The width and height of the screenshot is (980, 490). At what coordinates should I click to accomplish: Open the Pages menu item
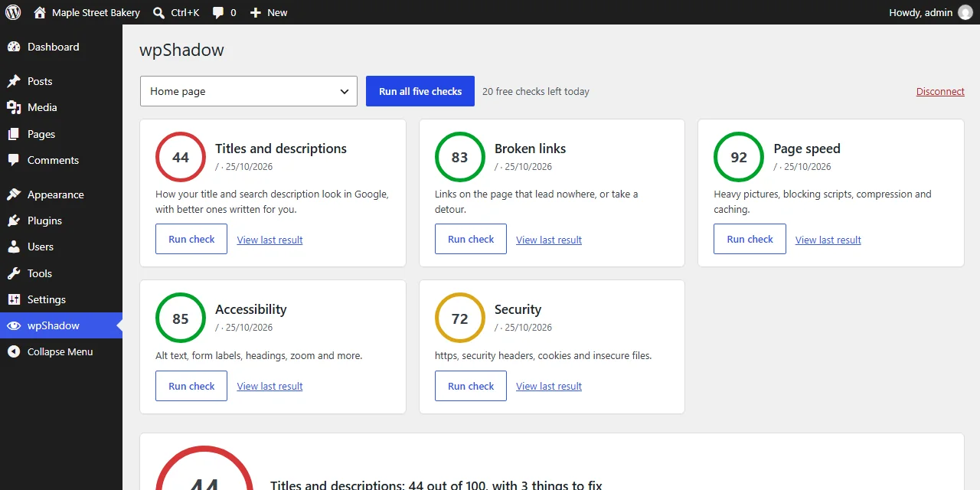click(61, 134)
